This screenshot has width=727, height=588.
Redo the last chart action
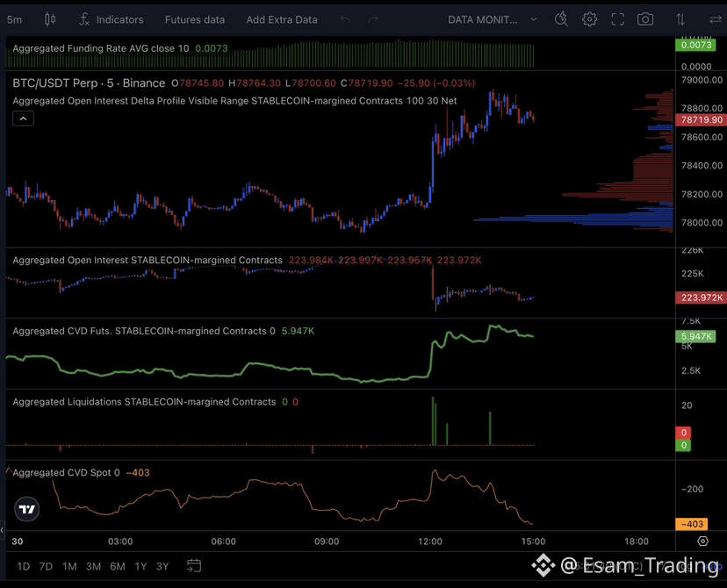coord(373,19)
